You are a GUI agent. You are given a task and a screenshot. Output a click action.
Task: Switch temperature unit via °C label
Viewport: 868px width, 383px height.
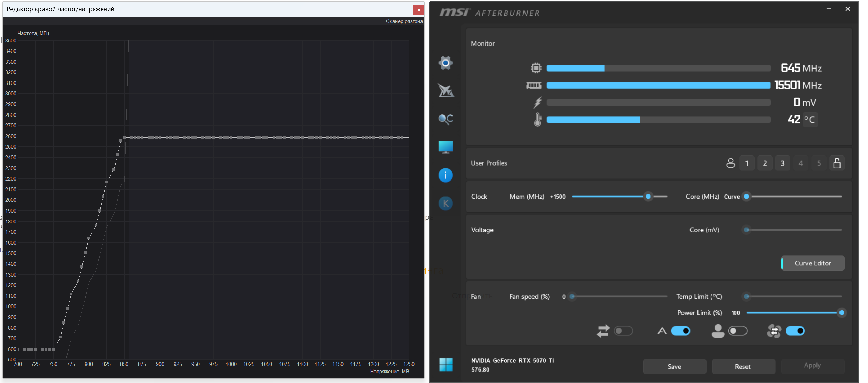point(810,120)
